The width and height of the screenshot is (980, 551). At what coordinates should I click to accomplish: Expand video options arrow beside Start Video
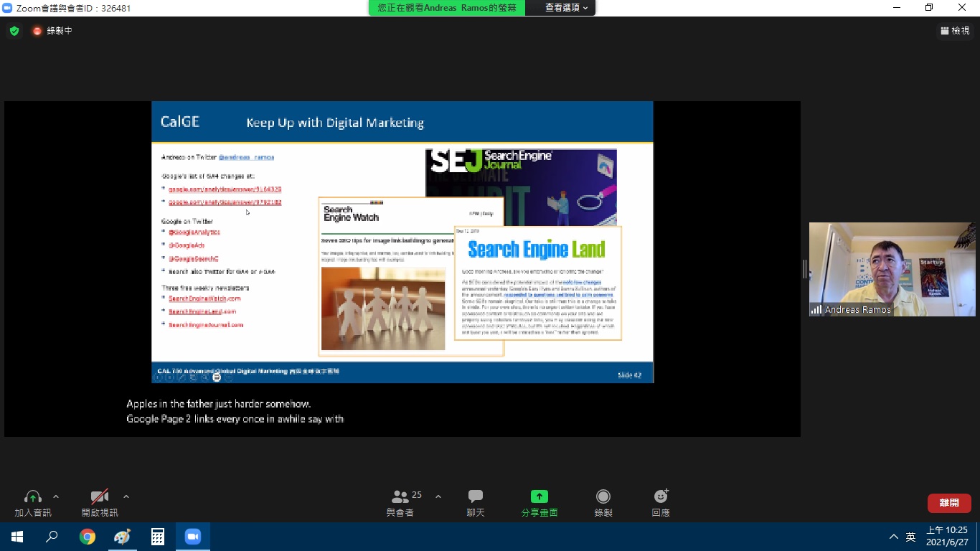coord(126,496)
